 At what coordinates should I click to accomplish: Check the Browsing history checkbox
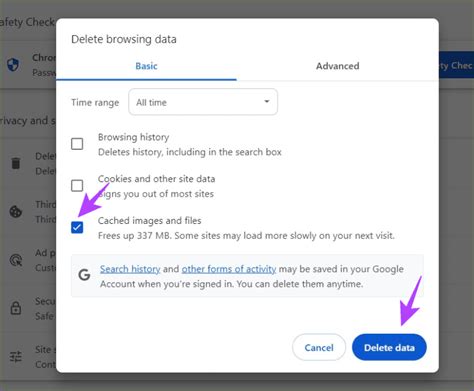click(x=77, y=144)
